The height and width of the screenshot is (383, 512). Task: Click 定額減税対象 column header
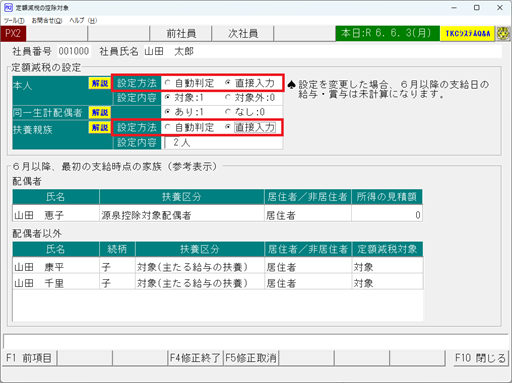(x=387, y=249)
